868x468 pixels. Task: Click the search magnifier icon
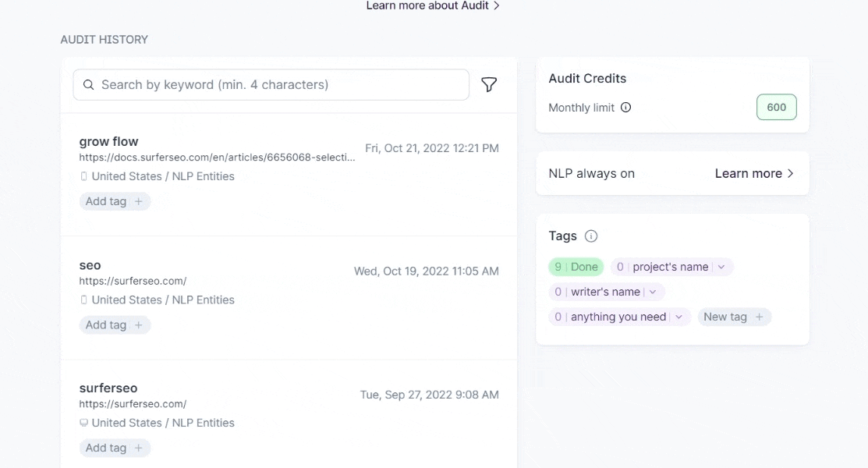89,85
